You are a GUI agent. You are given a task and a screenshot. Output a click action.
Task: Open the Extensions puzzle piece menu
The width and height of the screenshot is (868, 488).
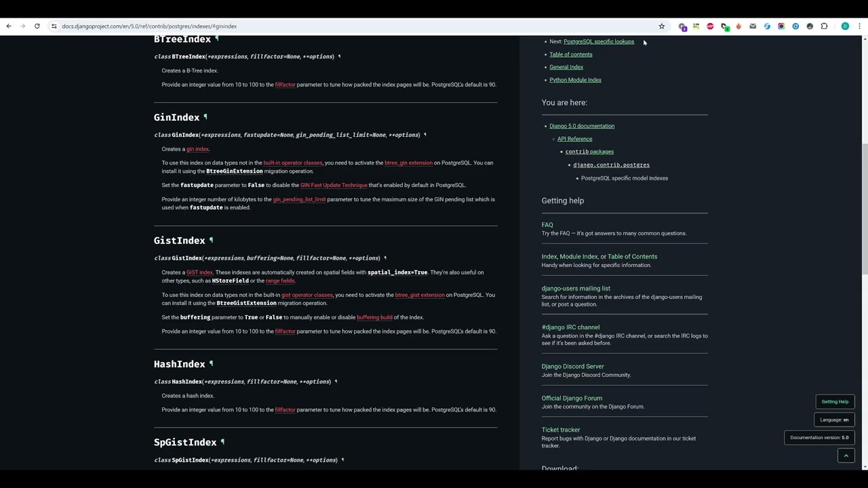[x=824, y=26]
